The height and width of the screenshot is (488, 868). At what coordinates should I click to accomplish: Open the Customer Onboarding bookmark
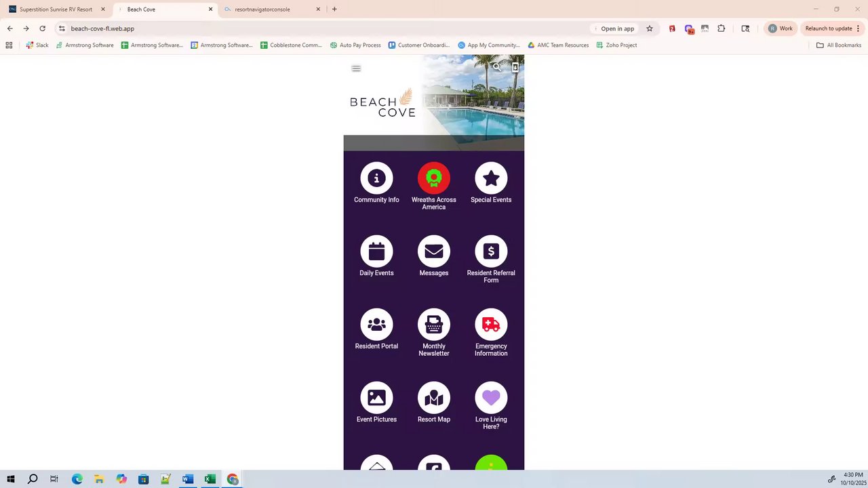pyautogui.click(x=418, y=45)
